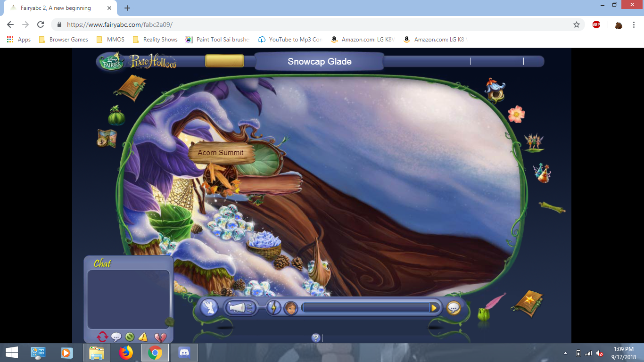644x362 pixels.
Task: Click the fairies-on-leaf friends icon
Action: tap(535, 142)
